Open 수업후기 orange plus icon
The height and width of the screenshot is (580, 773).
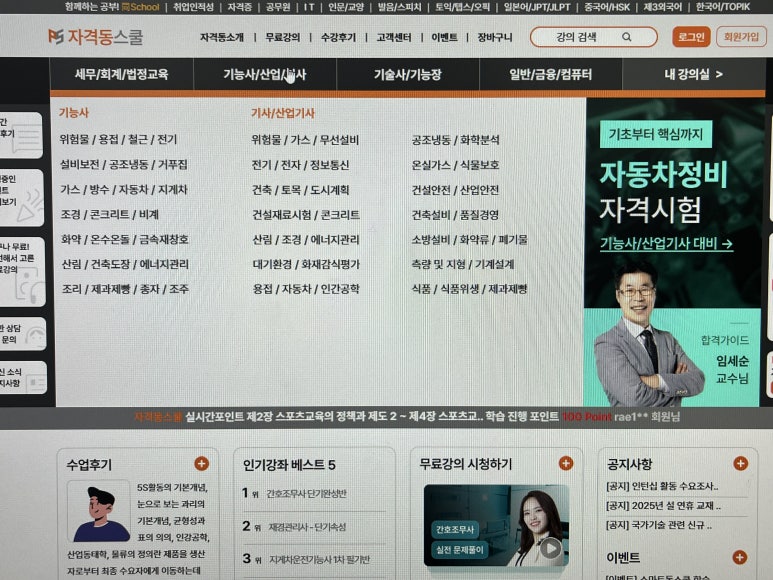(x=201, y=464)
